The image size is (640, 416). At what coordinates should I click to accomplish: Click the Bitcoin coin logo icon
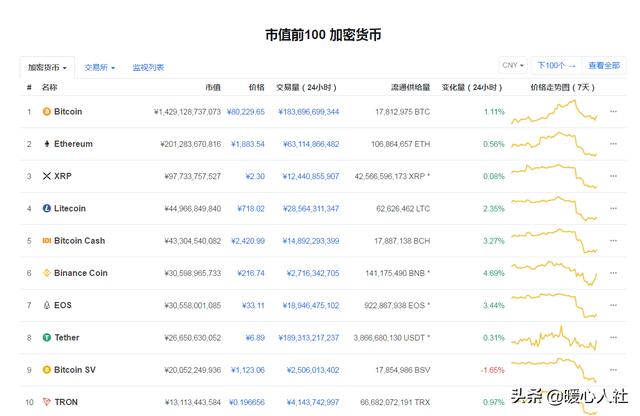(x=47, y=111)
